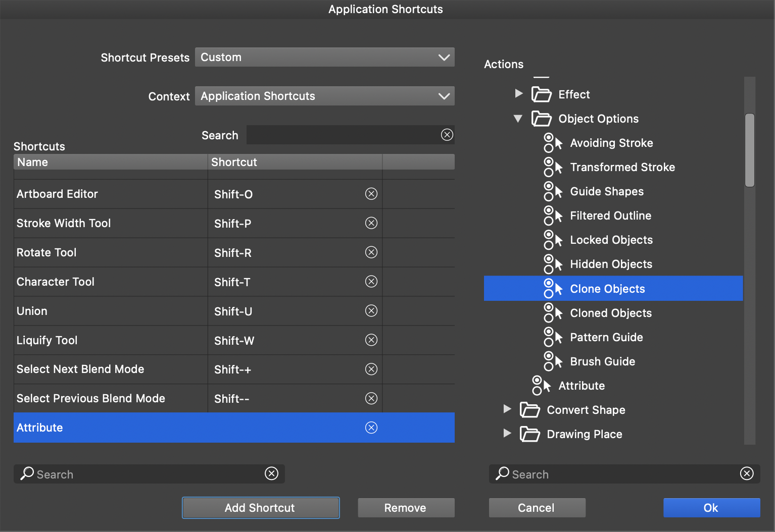The width and height of the screenshot is (775, 532).
Task: Click the Avoiding Stroke action icon
Action: click(x=553, y=143)
